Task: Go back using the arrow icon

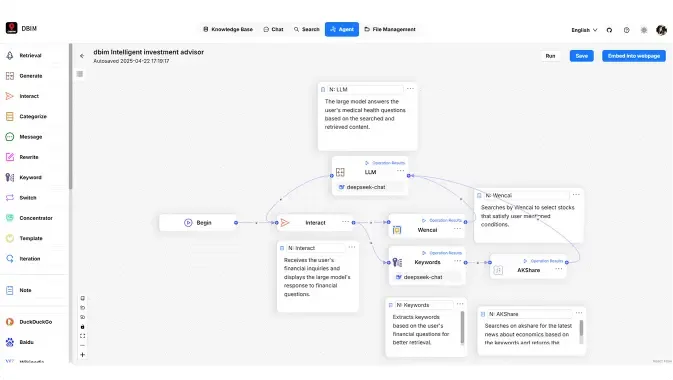Action: pyautogui.click(x=82, y=56)
